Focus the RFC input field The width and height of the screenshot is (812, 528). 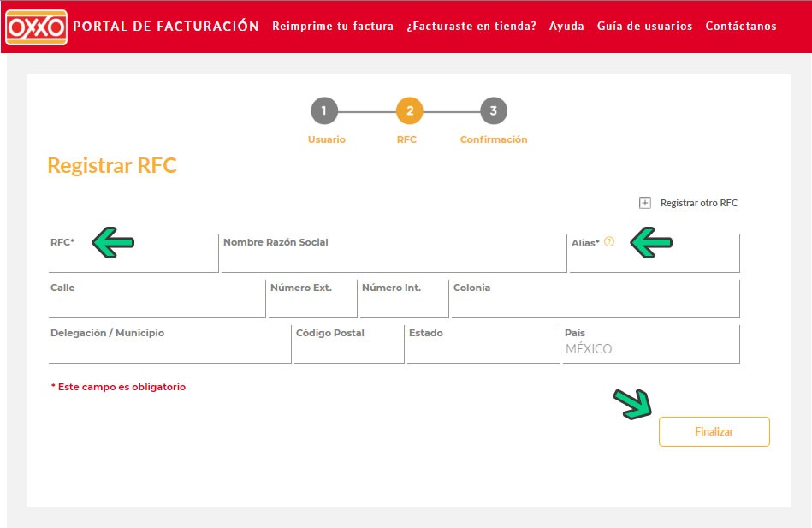click(133, 253)
